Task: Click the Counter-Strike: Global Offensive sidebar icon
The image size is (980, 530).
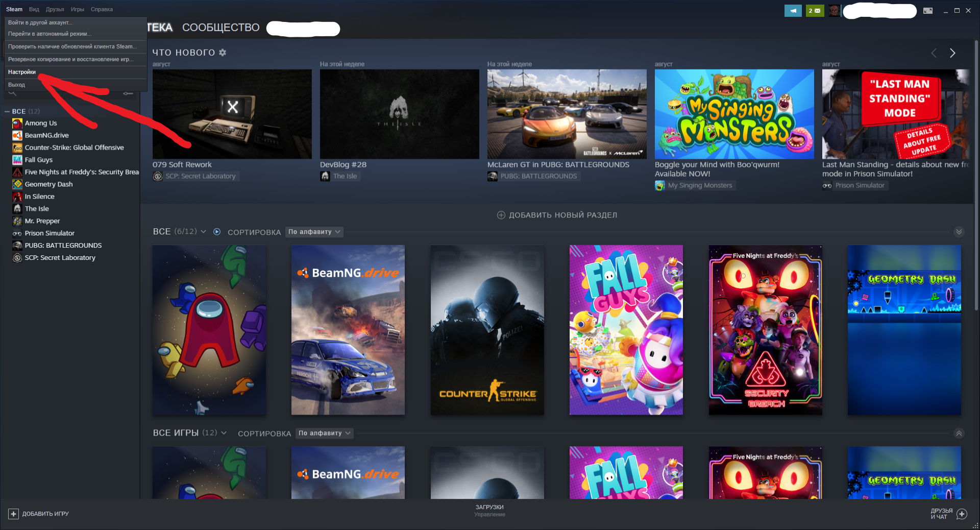Action: click(x=17, y=148)
